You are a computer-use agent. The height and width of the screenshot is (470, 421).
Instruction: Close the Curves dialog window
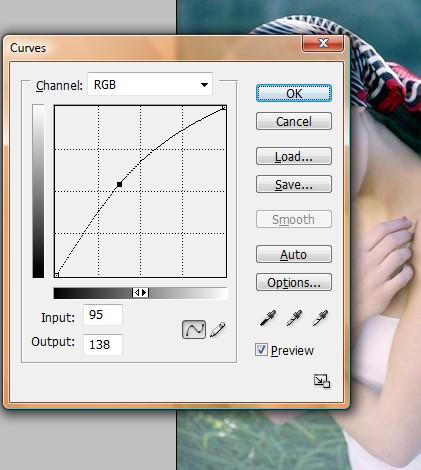(323, 43)
